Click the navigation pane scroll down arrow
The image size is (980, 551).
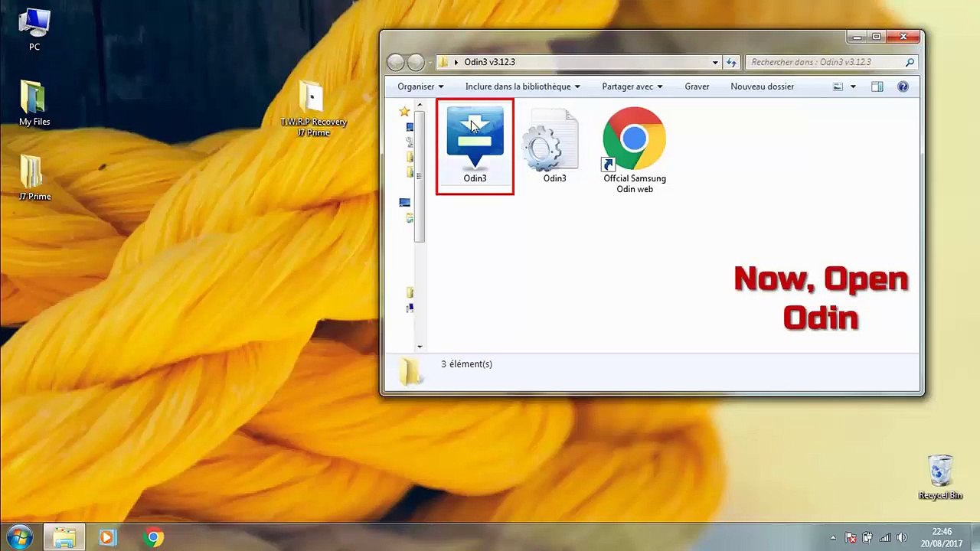tap(420, 347)
